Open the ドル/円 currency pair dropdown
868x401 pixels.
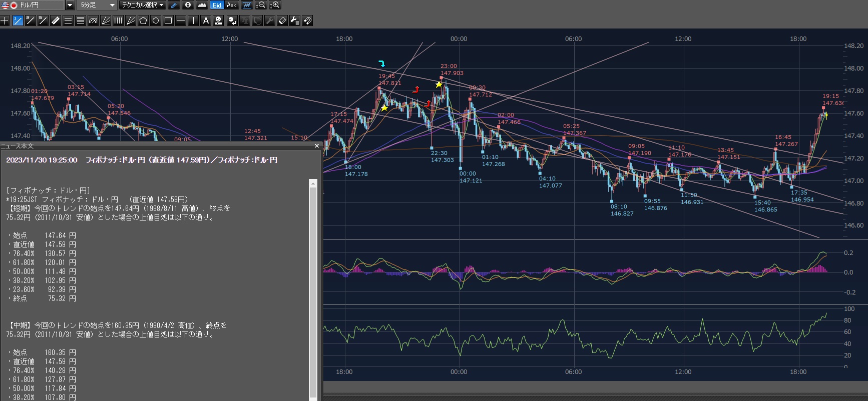coord(70,5)
